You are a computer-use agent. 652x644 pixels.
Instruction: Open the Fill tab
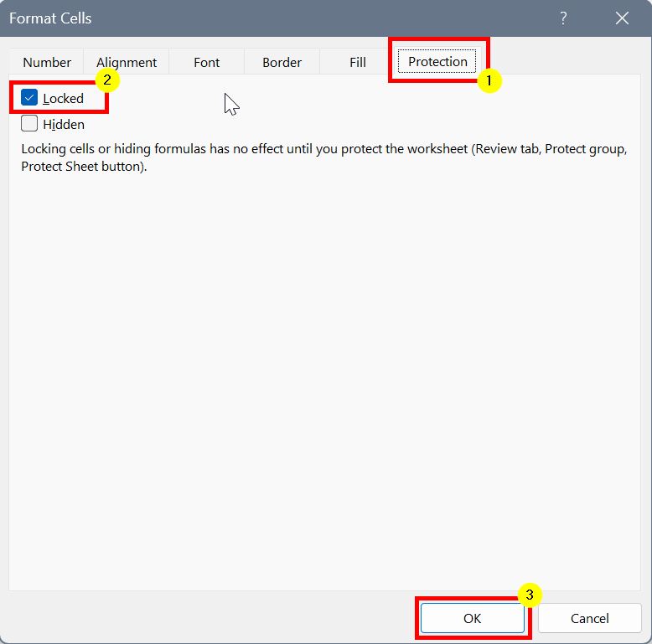pos(358,62)
